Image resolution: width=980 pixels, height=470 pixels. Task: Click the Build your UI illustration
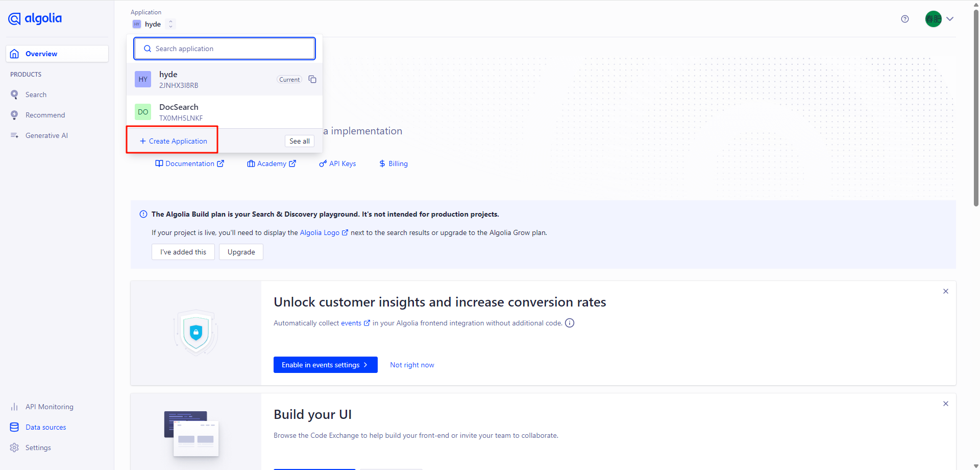click(x=192, y=433)
